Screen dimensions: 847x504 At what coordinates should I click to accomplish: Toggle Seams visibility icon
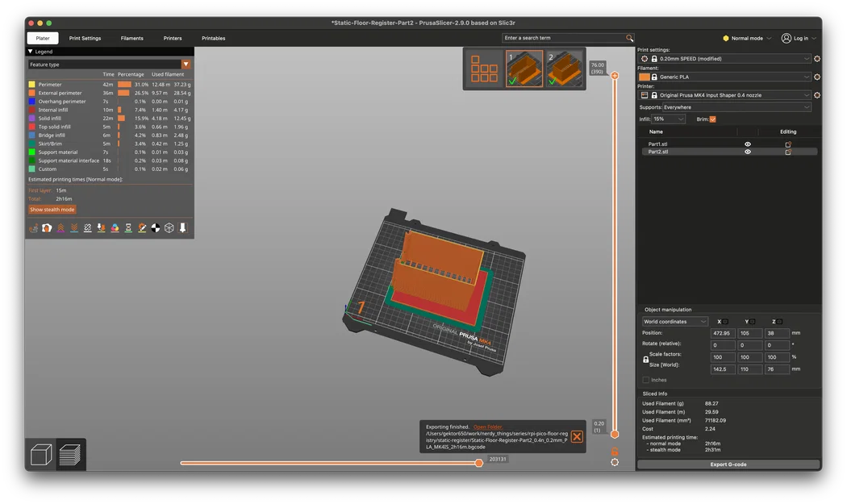click(87, 228)
